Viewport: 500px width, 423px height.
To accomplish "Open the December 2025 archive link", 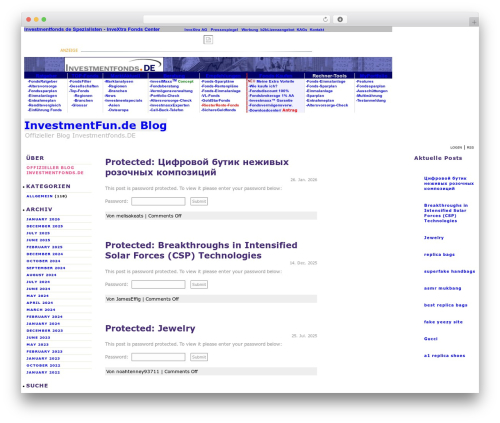I will tap(45, 226).
